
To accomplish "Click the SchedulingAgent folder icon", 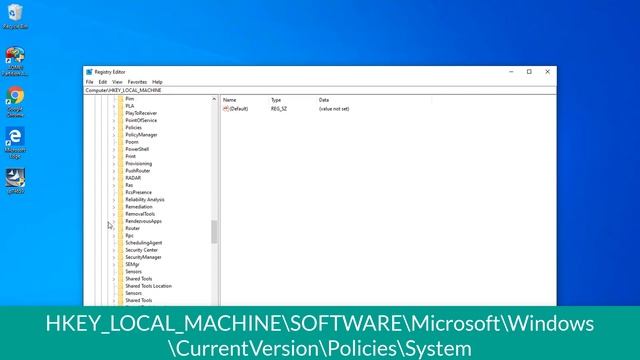I will 120,243.
